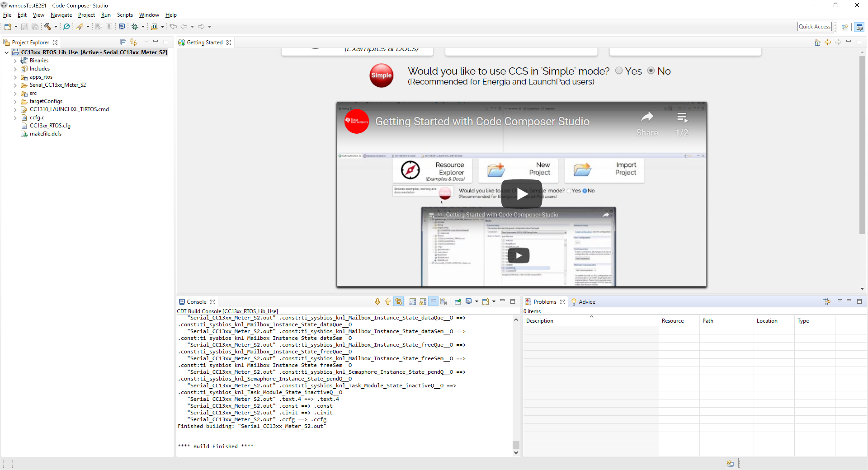Sort by Resource column header
Viewport: 868px width, 470px height.
(x=679, y=321)
